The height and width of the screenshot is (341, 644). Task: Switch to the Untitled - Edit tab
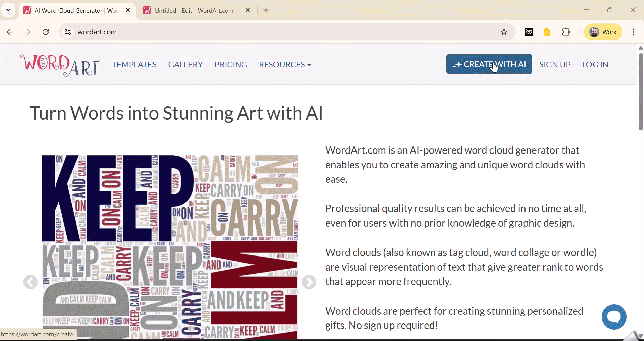pyautogui.click(x=194, y=10)
